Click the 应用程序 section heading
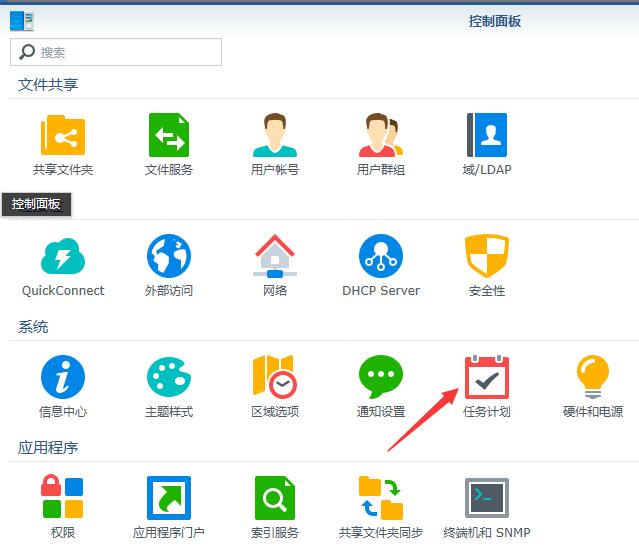 point(48,447)
